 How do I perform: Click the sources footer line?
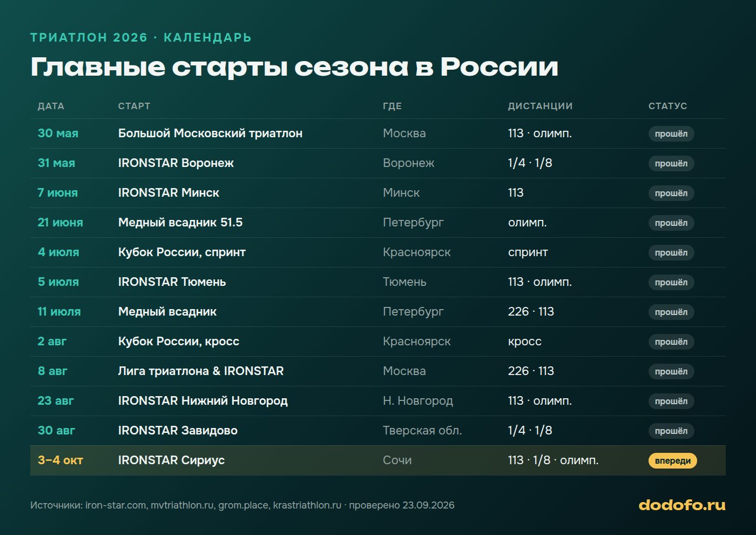pos(242,505)
